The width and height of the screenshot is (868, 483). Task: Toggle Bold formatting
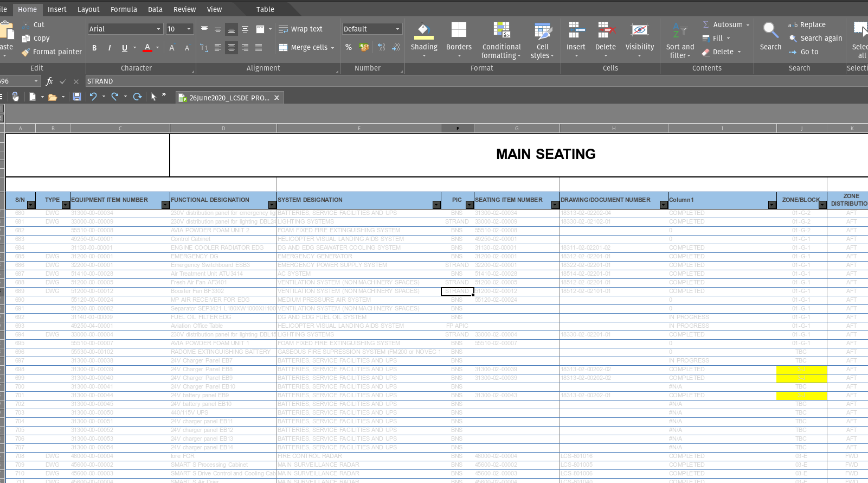(x=94, y=48)
